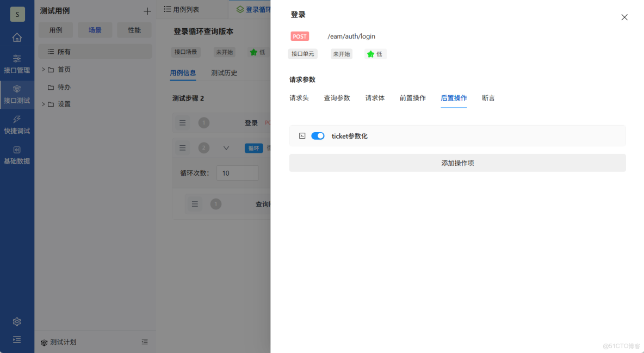Expand the 设置 folder in the tree
Image resolution: width=644 pixels, height=353 pixels.
42,103
